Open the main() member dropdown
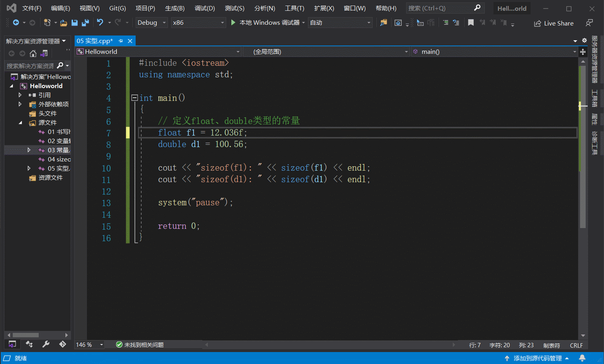The image size is (604, 364). pos(494,52)
